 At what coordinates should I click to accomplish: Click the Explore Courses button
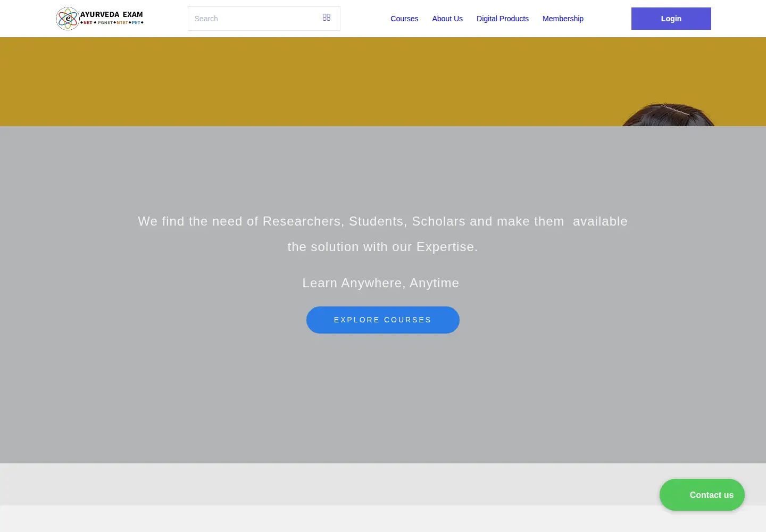click(x=383, y=320)
